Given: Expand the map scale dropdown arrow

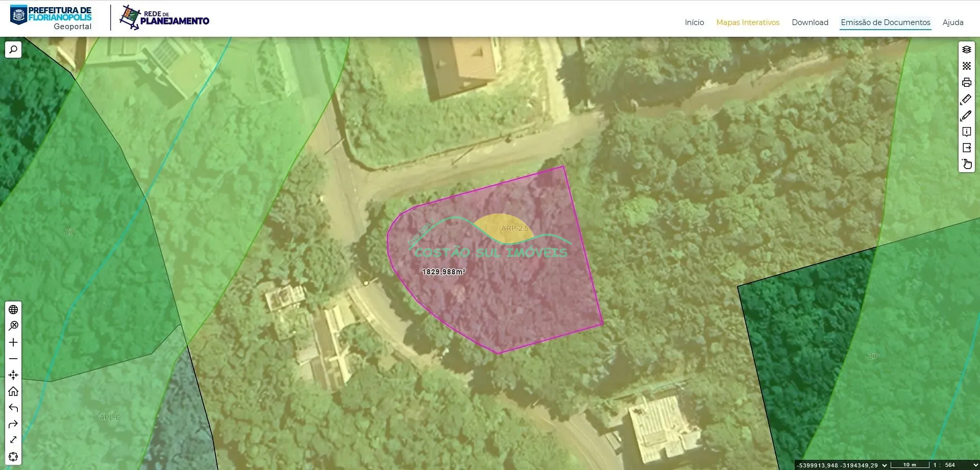Looking at the screenshot, I should point(975,465).
